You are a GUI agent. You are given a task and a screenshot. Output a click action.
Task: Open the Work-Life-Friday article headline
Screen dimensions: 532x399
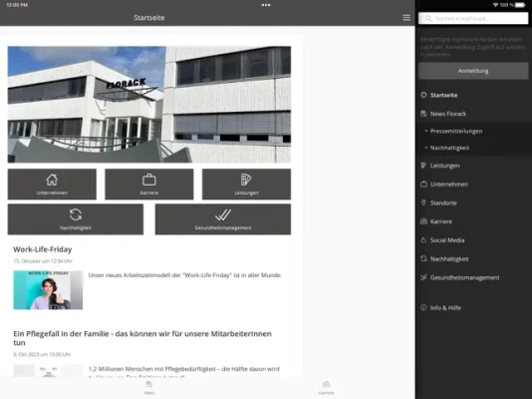(x=43, y=249)
